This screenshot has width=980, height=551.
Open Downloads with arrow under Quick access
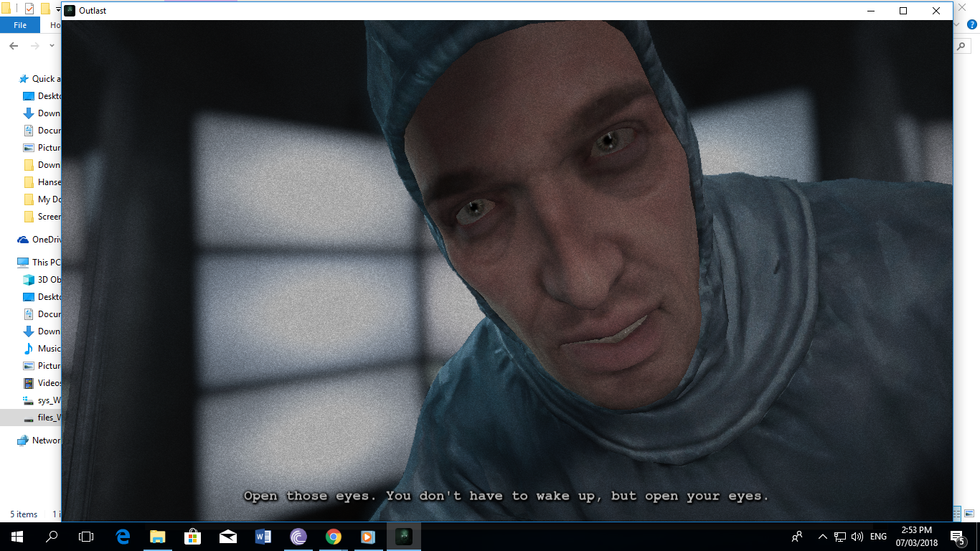click(x=42, y=113)
